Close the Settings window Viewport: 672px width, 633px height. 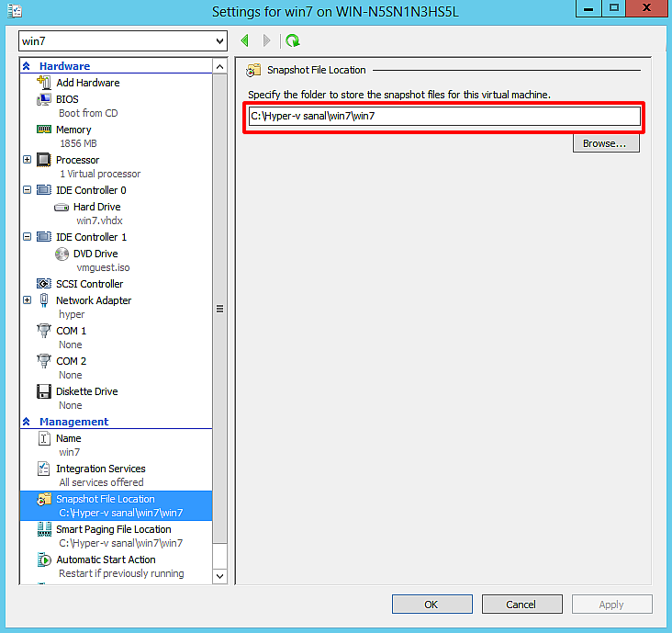[646, 8]
